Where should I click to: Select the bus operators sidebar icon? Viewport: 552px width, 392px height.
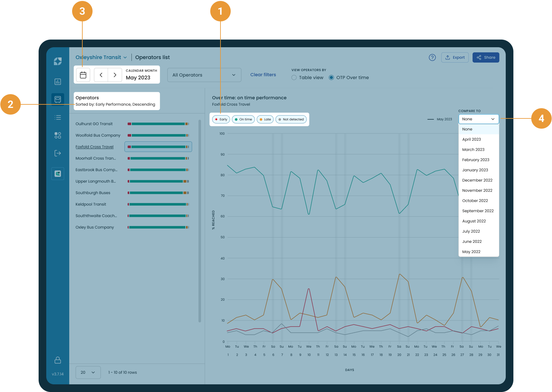[x=58, y=100]
